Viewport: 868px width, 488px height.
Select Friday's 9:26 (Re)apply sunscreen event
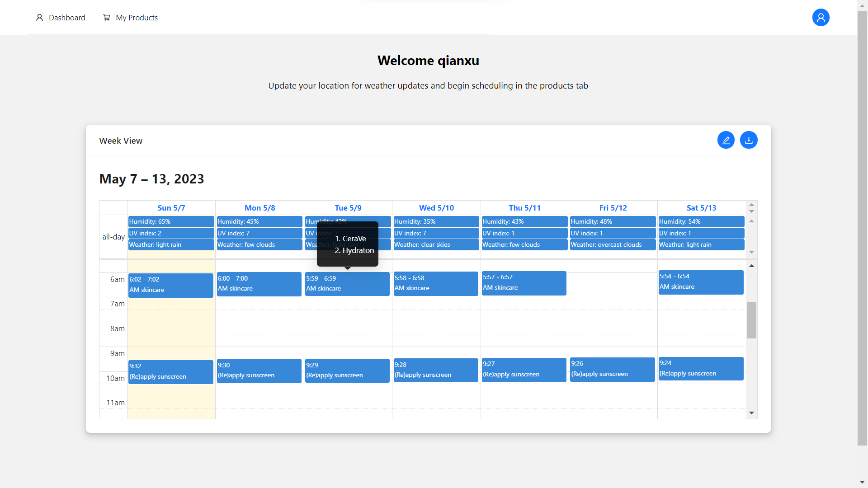click(612, 369)
